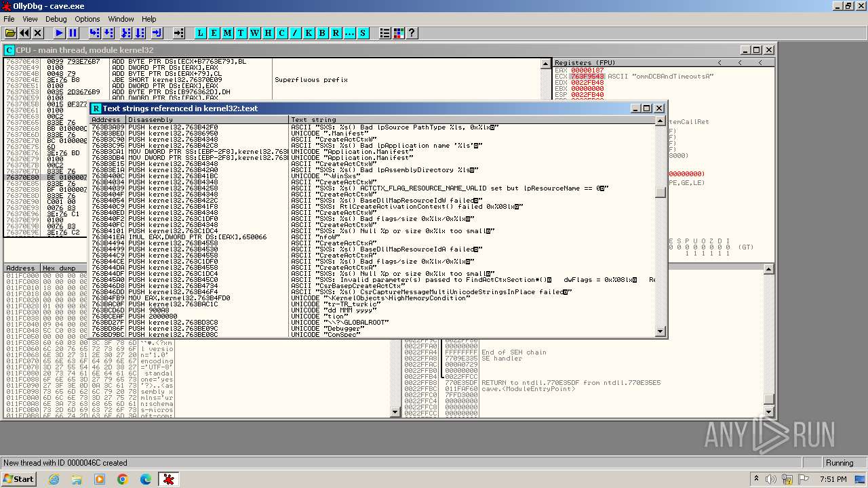
Task: Click the OllyDbg taskbar button
Action: 169,479
